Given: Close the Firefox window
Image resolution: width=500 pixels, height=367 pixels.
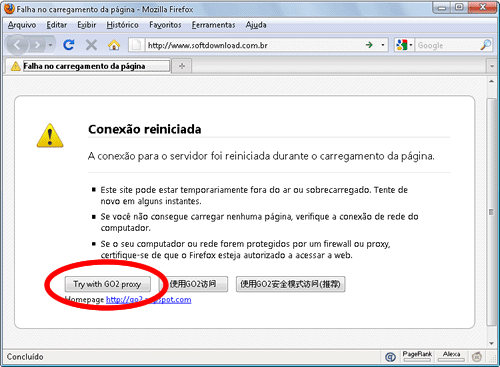Looking at the screenshot, I should [x=482, y=7].
